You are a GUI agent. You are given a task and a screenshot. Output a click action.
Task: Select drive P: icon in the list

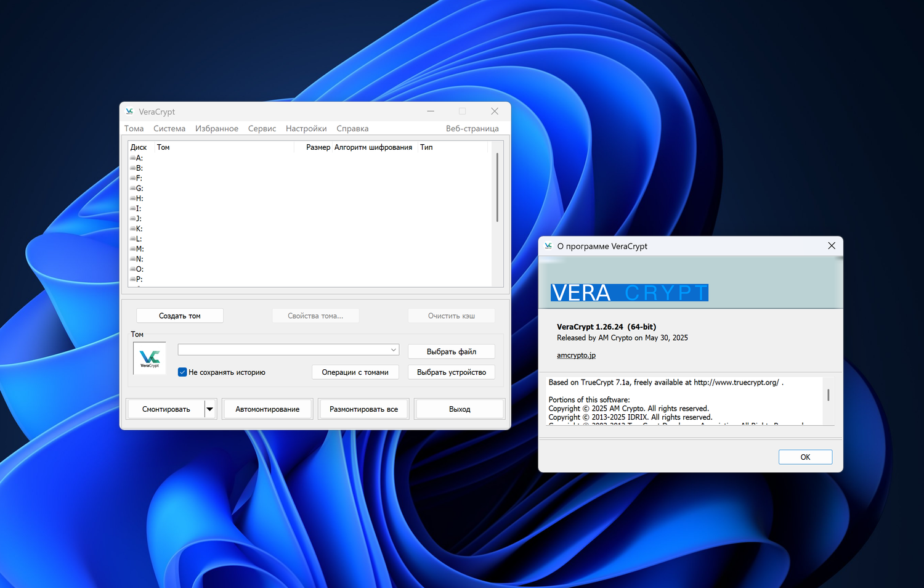click(x=132, y=279)
